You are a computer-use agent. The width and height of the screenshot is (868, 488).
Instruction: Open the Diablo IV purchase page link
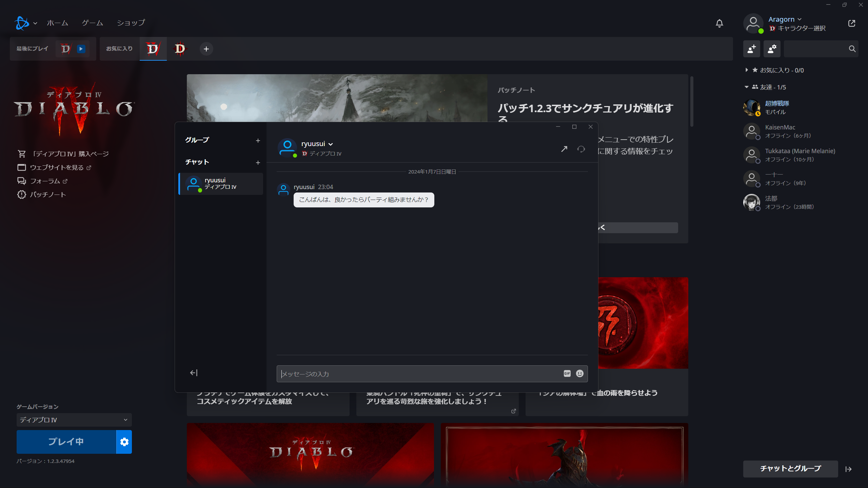click(x=63, y=154)
